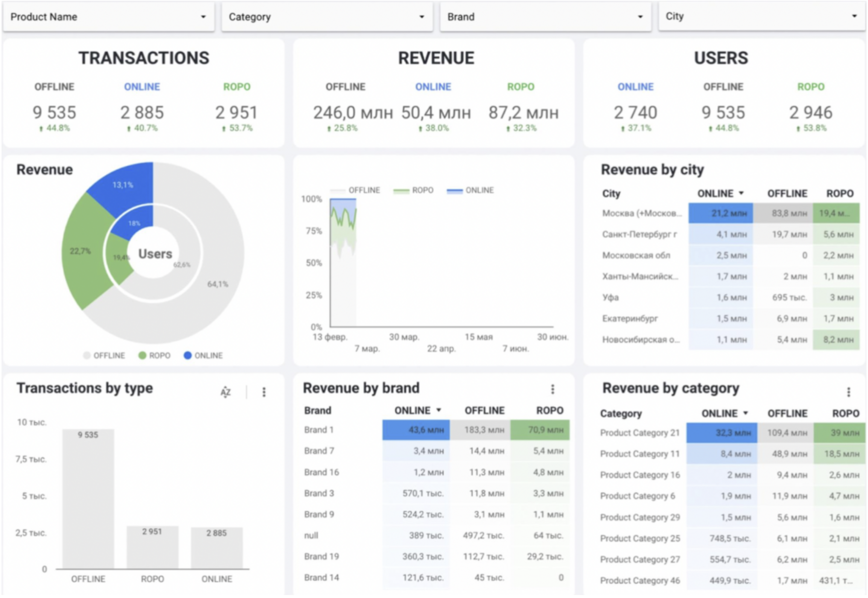Select the Brand 1 row in the brand table

point(319,430)
